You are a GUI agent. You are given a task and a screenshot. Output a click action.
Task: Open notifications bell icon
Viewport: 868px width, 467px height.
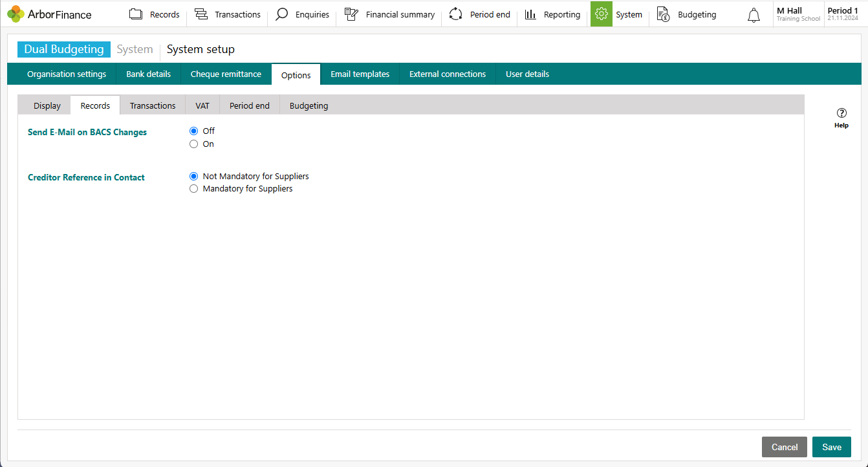click(754, 16)
